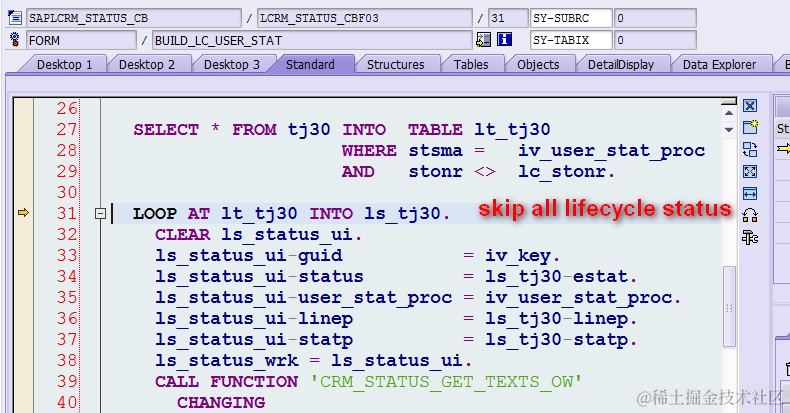The image size is (790, 413).
Task: Open the Tables tab
Action: click(x=471, y=64)
